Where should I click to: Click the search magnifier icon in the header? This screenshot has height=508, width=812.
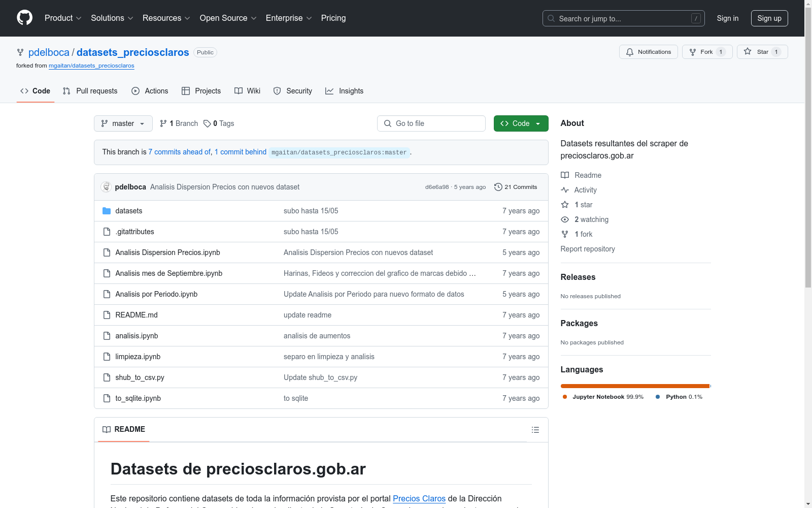click(551, 18)
